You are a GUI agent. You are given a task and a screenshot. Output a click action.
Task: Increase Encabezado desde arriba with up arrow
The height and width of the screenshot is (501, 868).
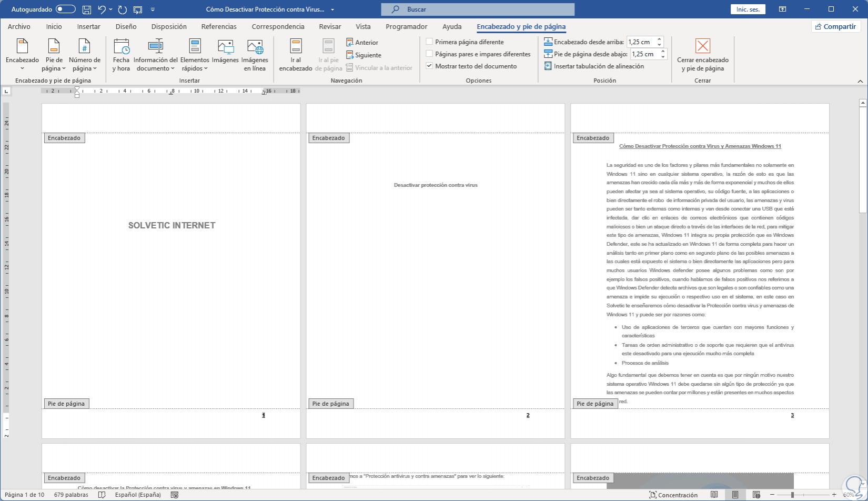[x=660, y=39]
